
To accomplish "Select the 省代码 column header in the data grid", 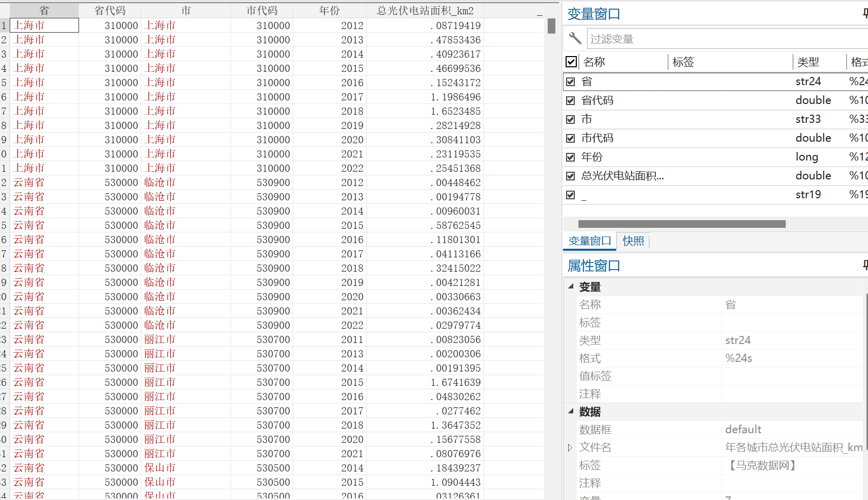I will 110,11.
